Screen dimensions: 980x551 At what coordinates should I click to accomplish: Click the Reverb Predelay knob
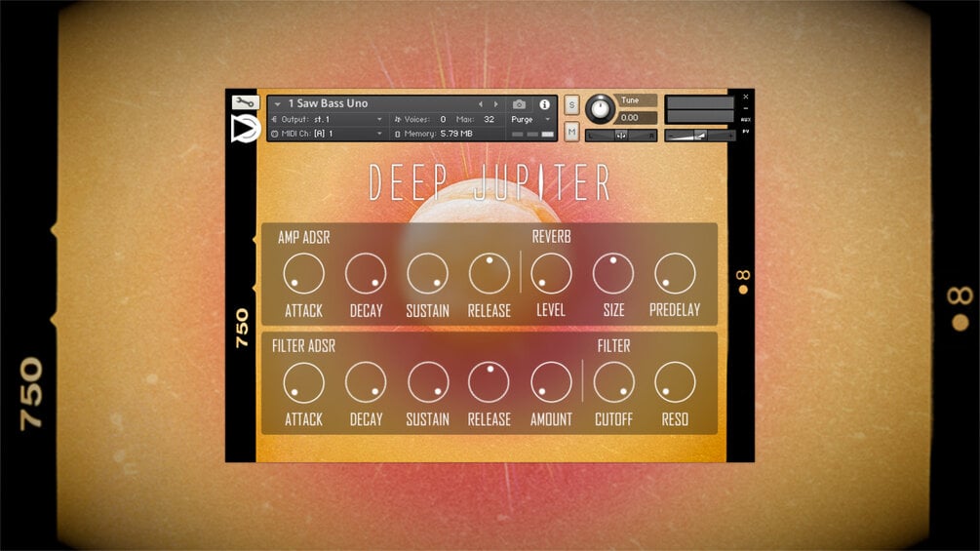(x=675, y=274)
